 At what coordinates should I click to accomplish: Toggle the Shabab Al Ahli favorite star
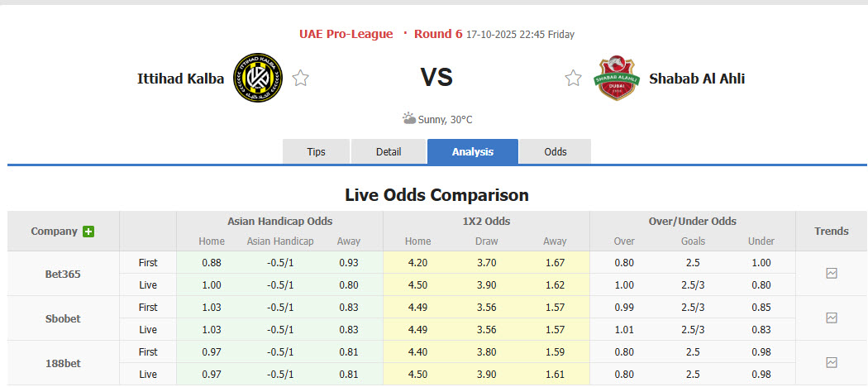coord(573,79)
